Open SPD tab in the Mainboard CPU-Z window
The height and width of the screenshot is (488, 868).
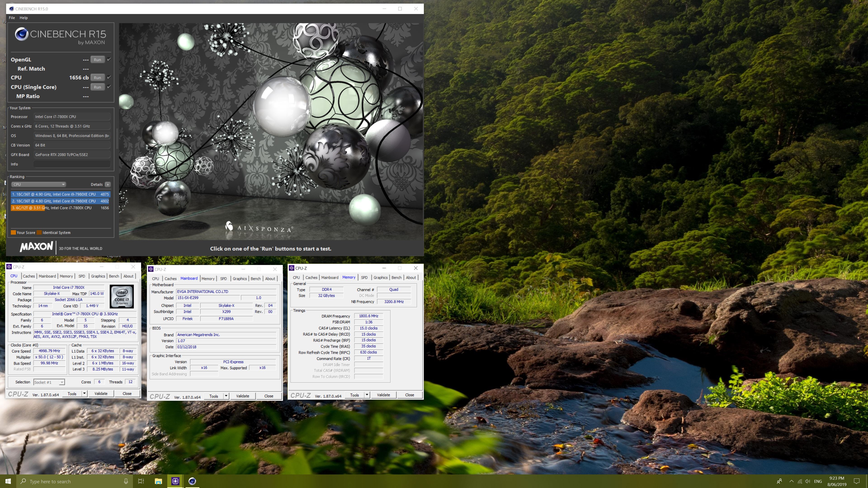[223, 279]
